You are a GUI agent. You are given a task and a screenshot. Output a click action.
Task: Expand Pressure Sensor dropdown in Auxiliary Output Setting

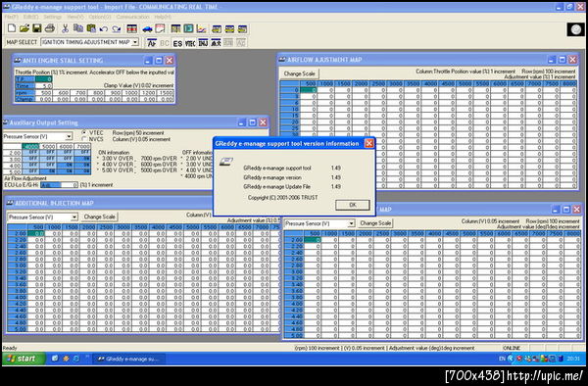pos(69,136)
